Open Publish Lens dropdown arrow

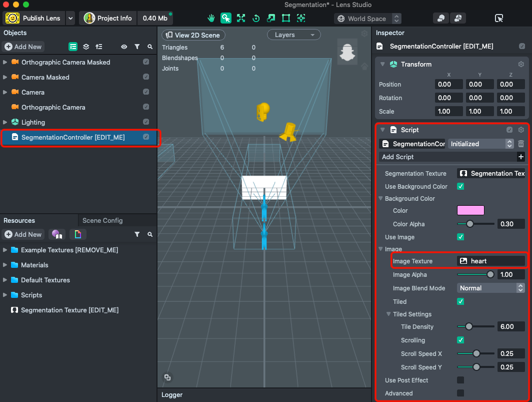click(70, 19)
